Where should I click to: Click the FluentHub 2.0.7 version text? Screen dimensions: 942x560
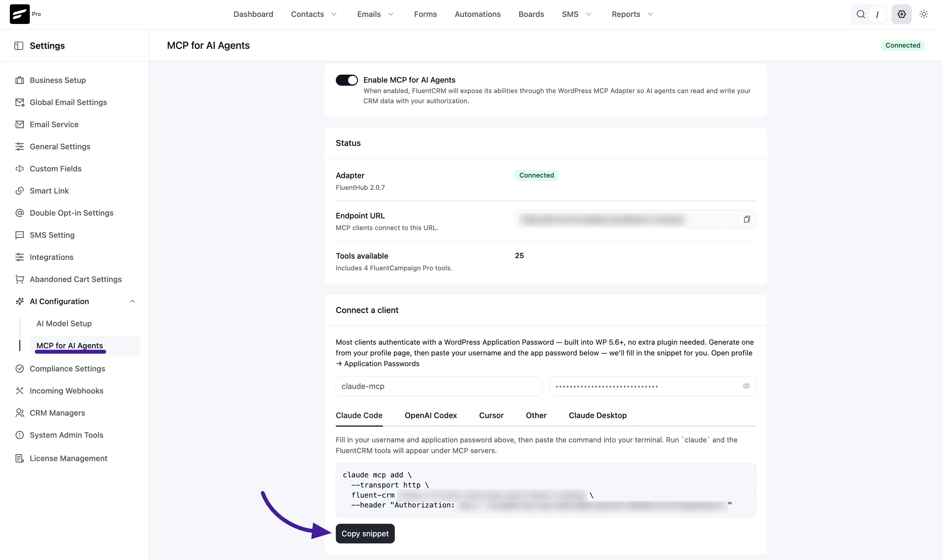tap(360, 188)
